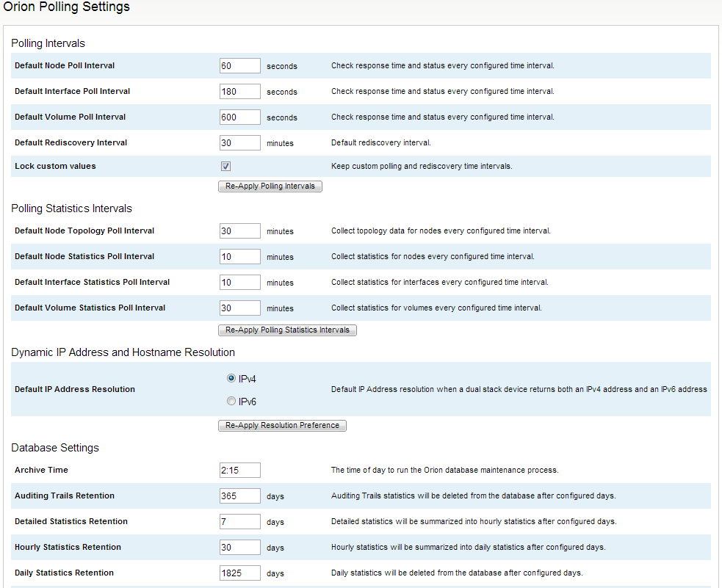Click the dual stack device resolution description

(x=519, y=389)
